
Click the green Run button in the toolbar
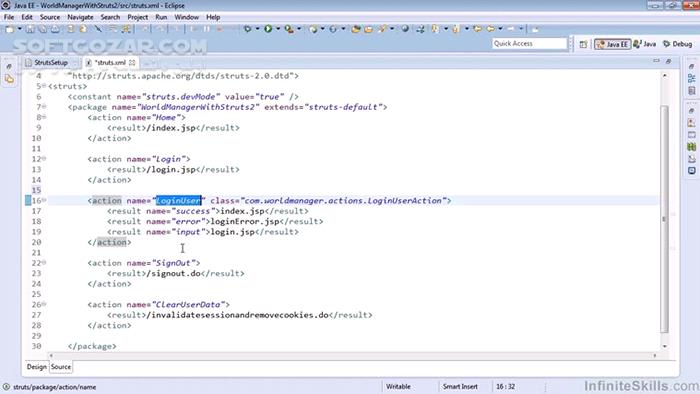268,29
